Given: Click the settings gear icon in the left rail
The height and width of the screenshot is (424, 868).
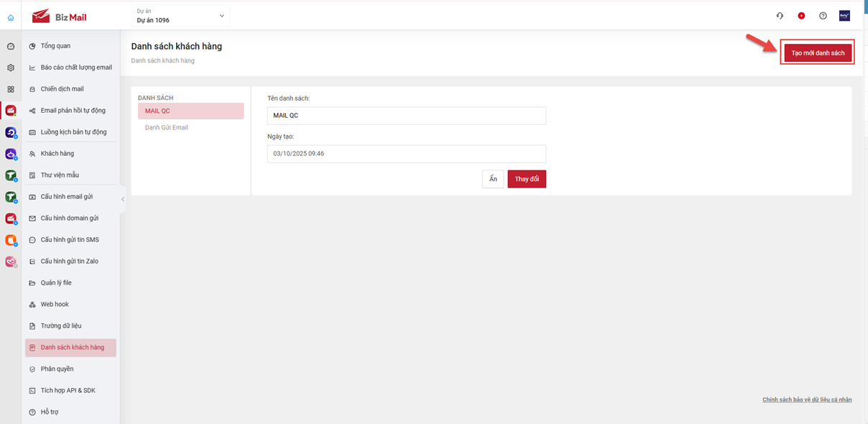Looking at the screenshot, I should 11,68.
